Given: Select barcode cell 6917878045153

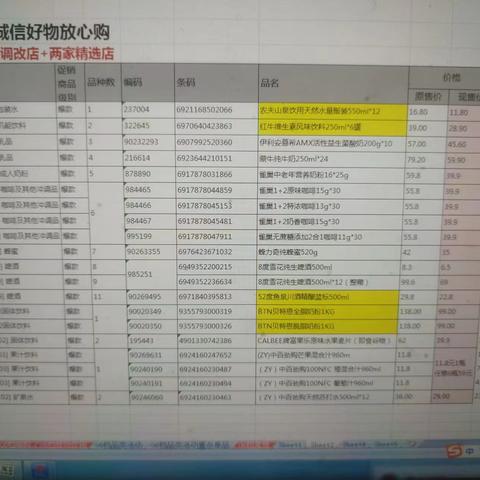Looking at the screenshot, I should pyautogui.click(x=217, y=206).
